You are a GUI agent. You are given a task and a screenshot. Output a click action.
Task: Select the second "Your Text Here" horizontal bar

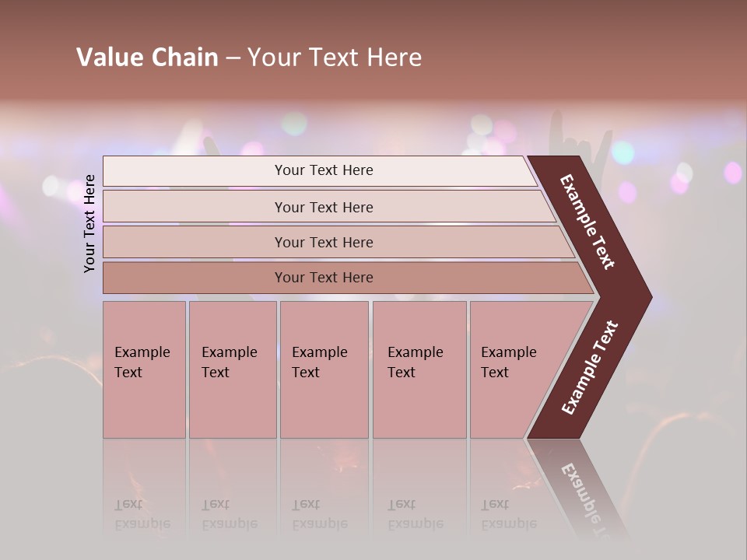tap(323, 207)
